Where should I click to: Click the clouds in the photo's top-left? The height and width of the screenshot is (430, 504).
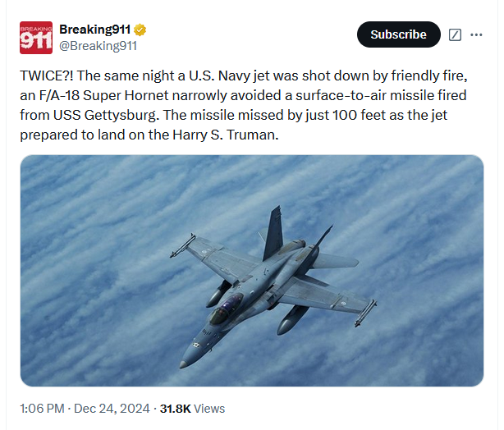[x=80, y=193]
